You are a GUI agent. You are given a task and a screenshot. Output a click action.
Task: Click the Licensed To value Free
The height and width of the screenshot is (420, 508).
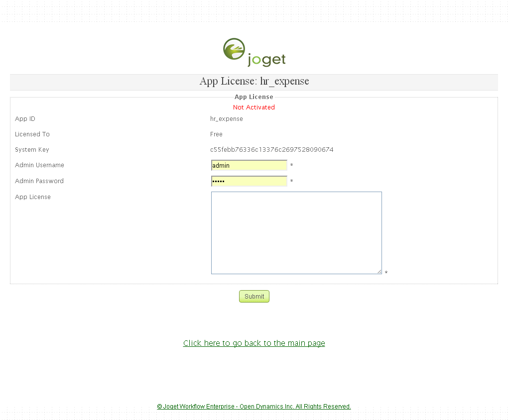coord(216,134)
